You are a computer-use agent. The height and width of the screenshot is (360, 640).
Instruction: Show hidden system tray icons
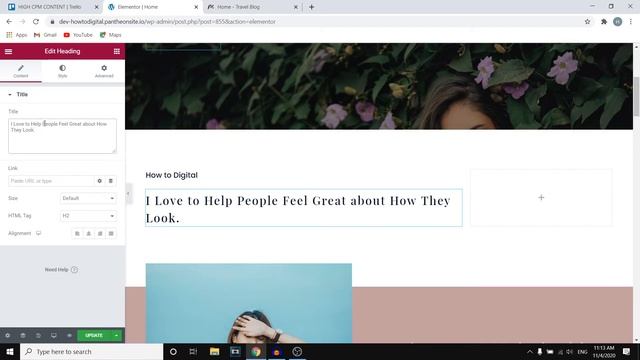pyautogui.click(x=530, y=351)
